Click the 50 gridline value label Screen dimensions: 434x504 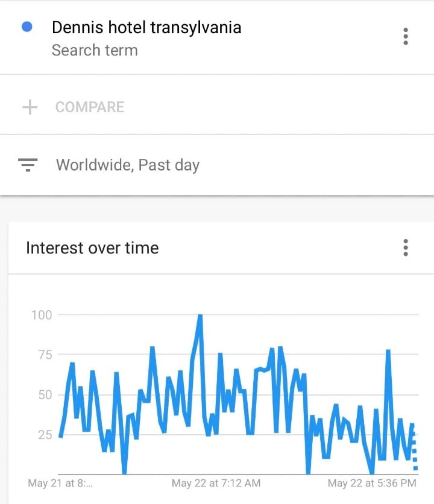45,395
